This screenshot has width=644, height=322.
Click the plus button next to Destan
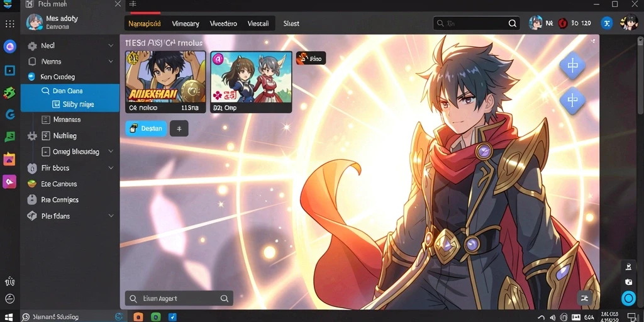[x=179, y=128]
